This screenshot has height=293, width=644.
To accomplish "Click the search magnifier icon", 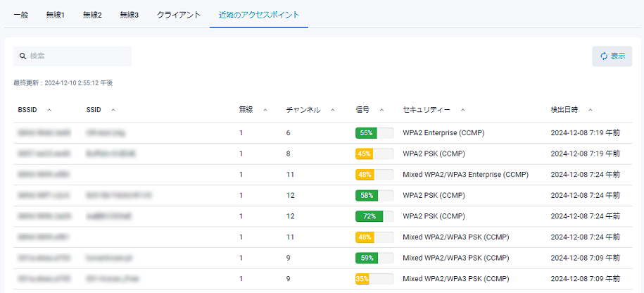I will coord(23,56).
